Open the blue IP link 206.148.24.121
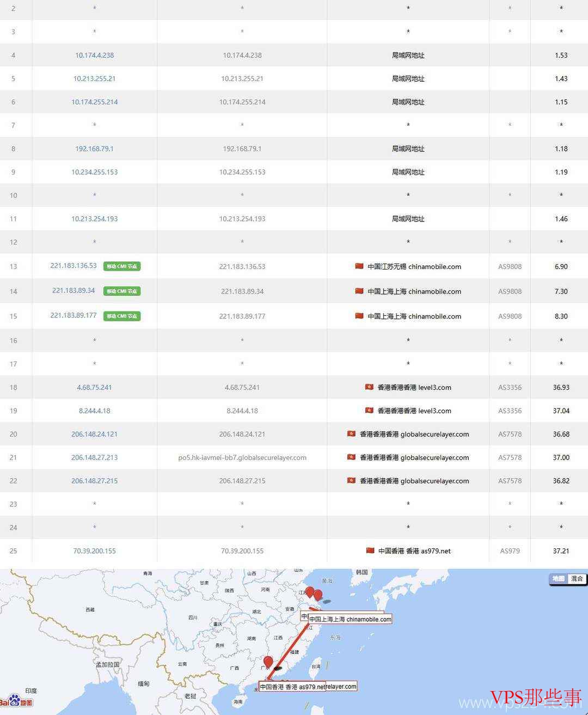Screen dimensions: 588x715 coord(95,434)
